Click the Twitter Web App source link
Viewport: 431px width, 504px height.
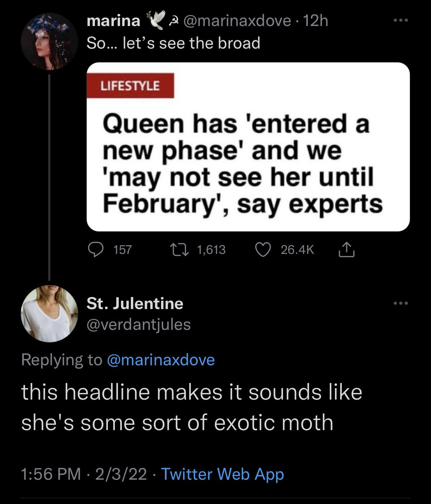tap(222, 474)
